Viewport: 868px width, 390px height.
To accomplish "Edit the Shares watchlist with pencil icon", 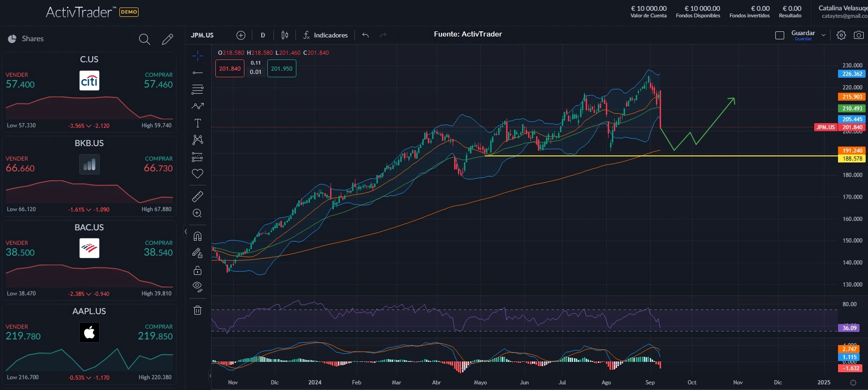I will click(x=167, y=39).
